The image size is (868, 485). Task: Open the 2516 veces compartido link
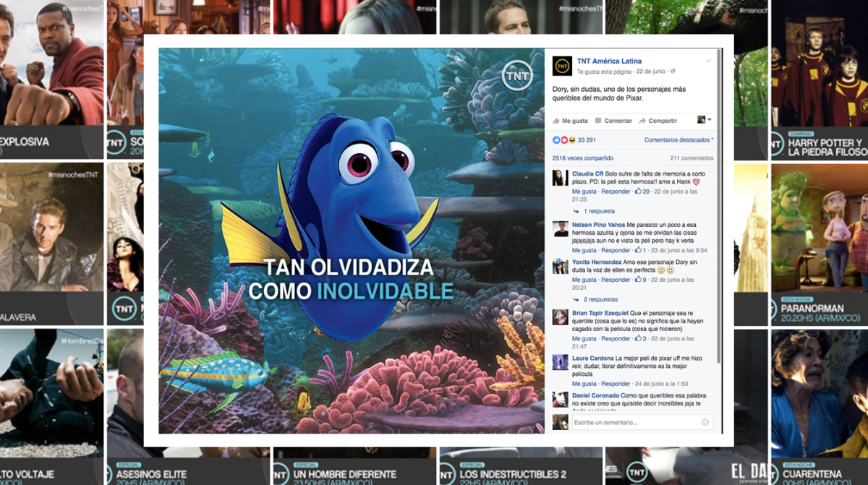(x=582, y=158)
